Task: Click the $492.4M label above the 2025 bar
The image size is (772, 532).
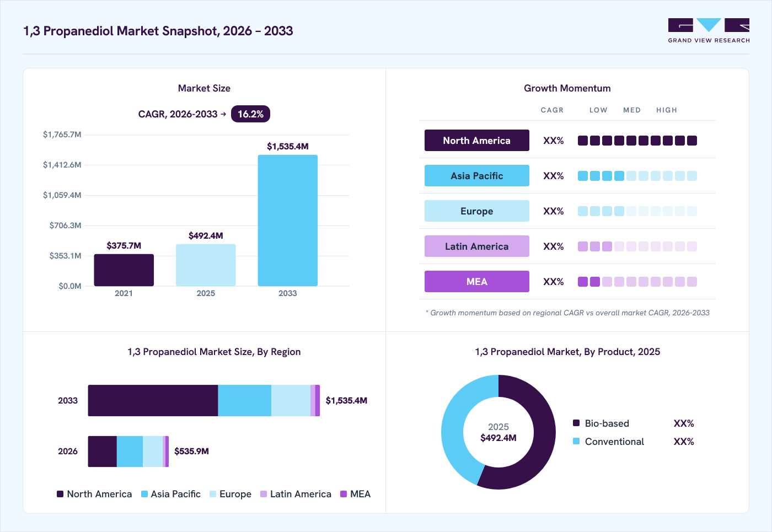Action: (x=206, y=236)
